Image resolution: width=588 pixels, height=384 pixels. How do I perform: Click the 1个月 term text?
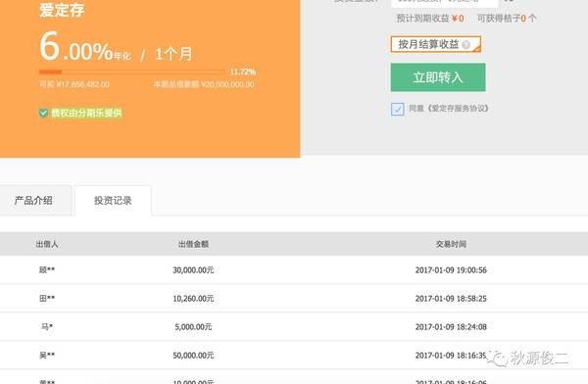point(173,55)
